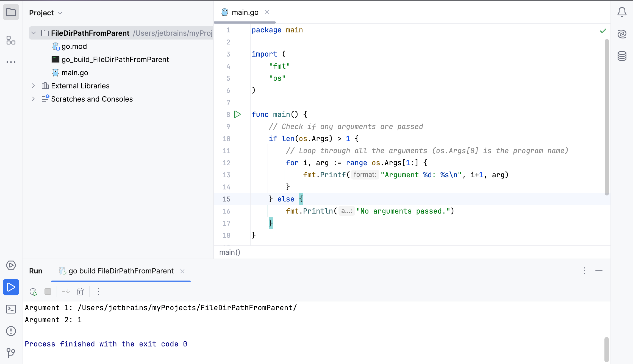Collapse the FileDirPathFromParent project folder
The height and width of the screenshot is (364, 633).
[x=34, y=33]
